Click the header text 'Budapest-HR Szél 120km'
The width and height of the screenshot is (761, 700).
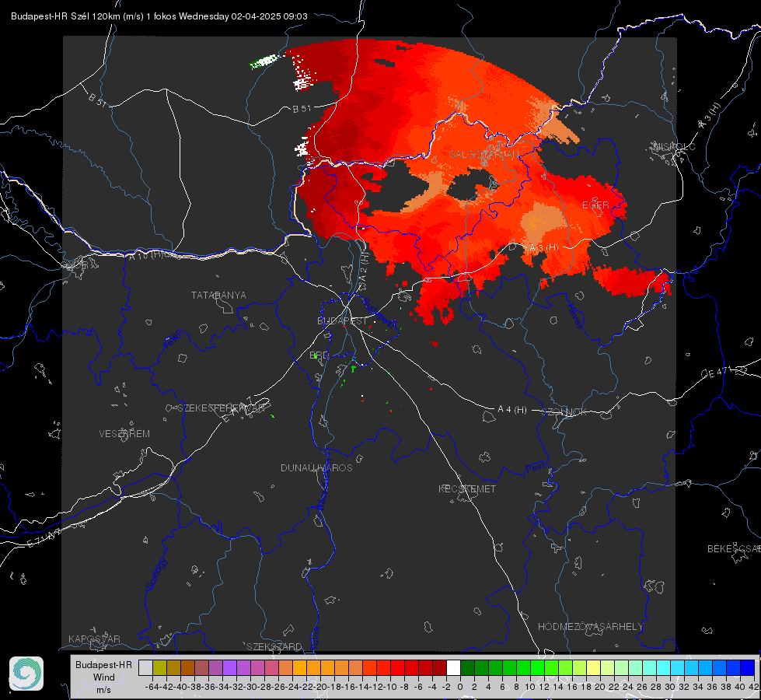[x=65, y=16]
